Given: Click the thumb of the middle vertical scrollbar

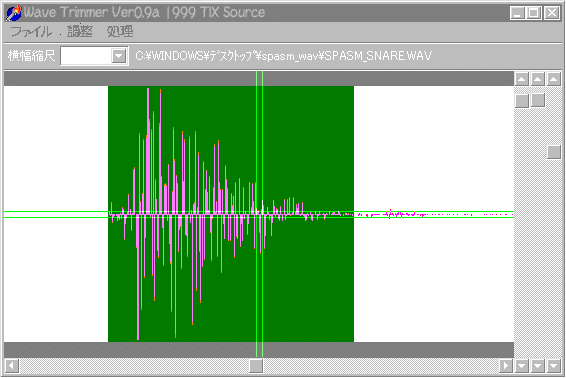Looking at the screenshot, I should (x=537, y=100).
